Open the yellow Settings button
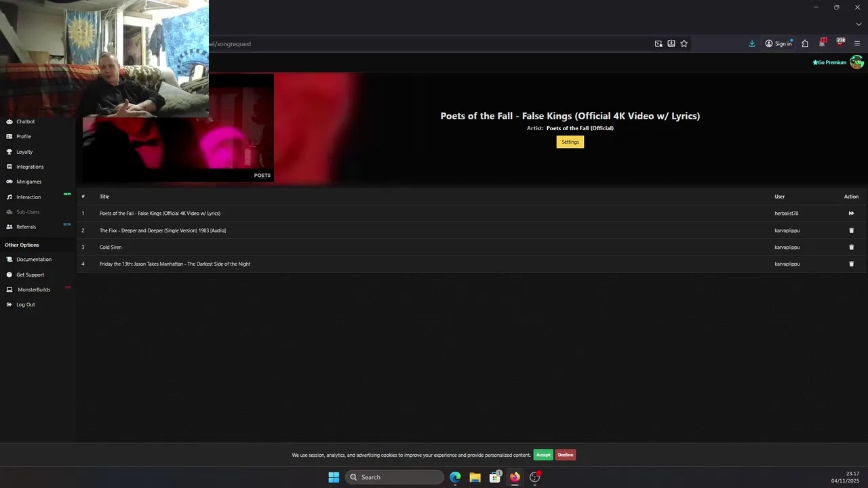 (570, 142)
